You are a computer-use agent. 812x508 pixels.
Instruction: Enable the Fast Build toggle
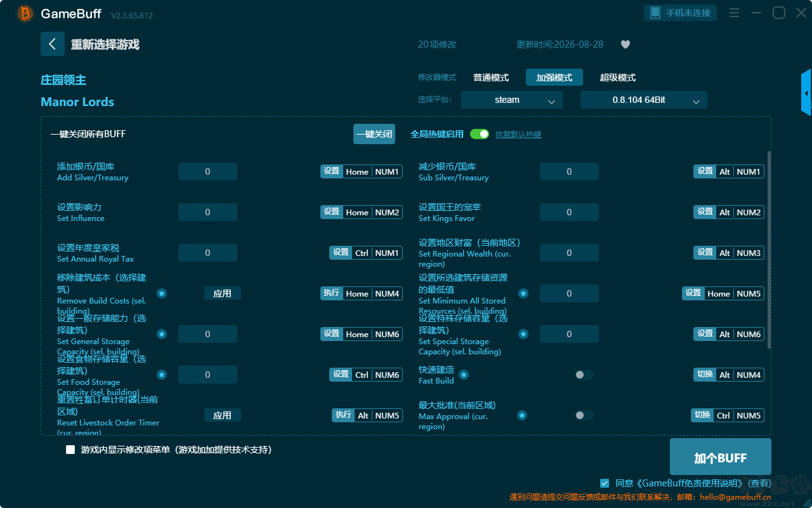point(584,375)
